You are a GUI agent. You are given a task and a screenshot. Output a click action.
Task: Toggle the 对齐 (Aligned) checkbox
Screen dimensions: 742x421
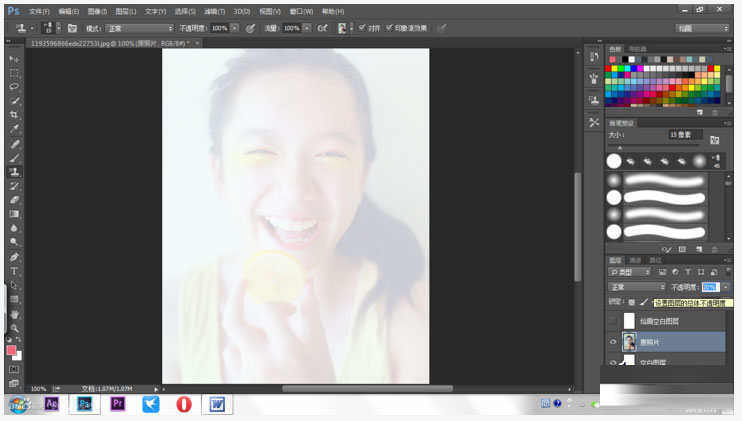[362, 28]
